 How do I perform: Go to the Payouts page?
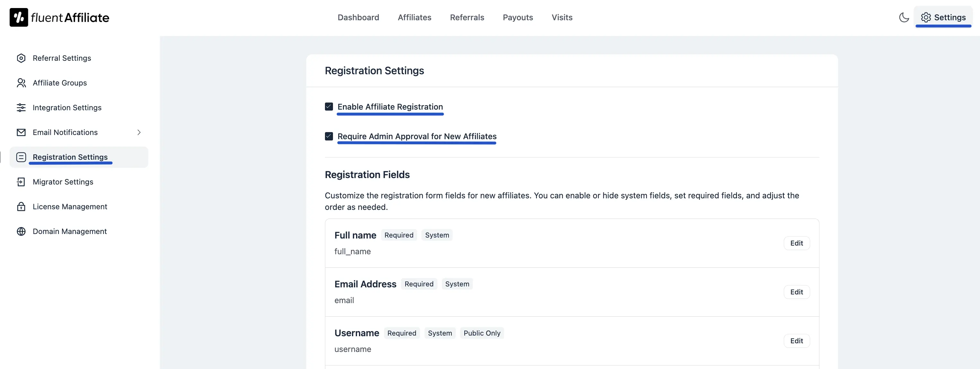point(518,17)
